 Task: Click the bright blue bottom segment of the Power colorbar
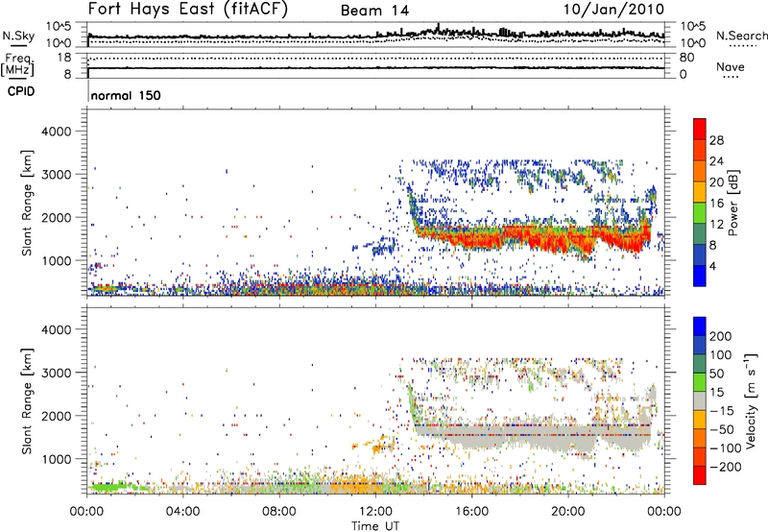700,276
